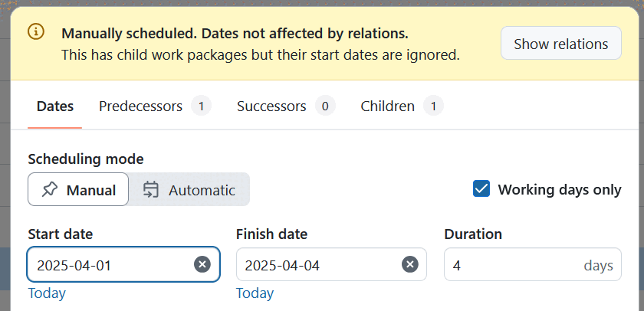The image size is (644, 311).
Task: Click the Children count badge
Action: tap(432, 106)
